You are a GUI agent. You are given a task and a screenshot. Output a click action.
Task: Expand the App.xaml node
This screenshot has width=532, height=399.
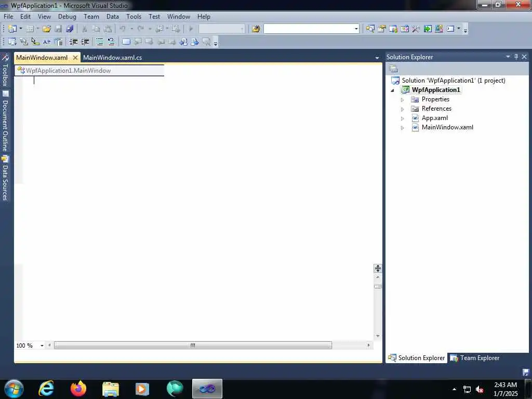click(403, 118)
